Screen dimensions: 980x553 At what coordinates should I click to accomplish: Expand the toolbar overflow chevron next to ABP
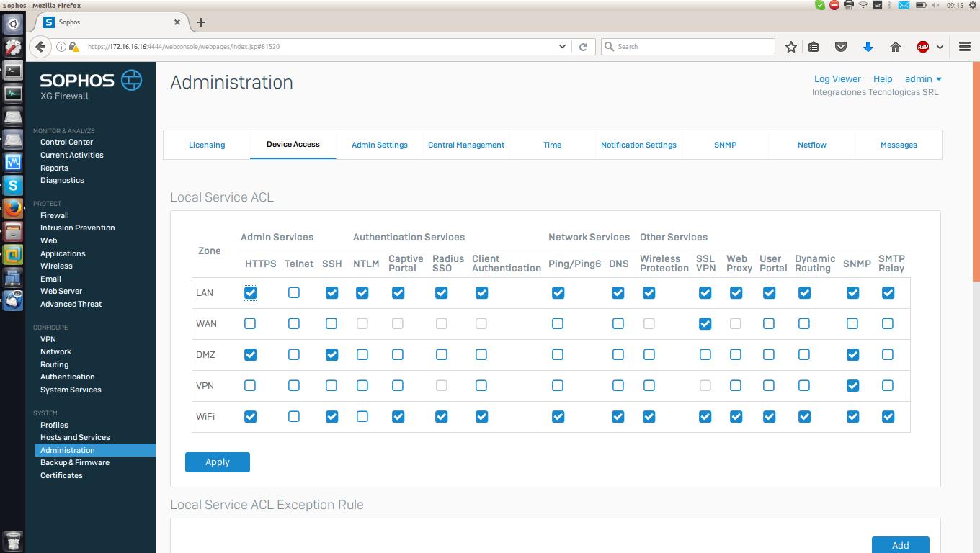coord(940,47)
